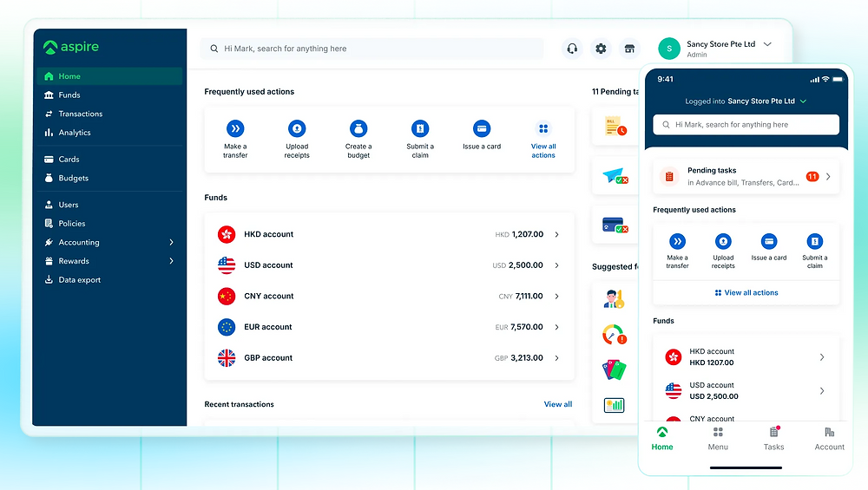The width and height of the screenshot is (868, 490).
Task: Click the desktop search field
Action: point(372,49)
